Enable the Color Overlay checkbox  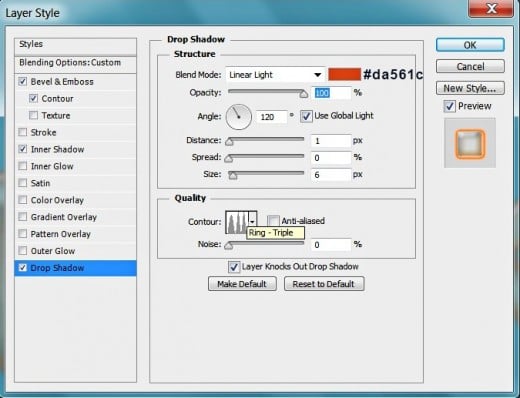[x=23, y=200]
